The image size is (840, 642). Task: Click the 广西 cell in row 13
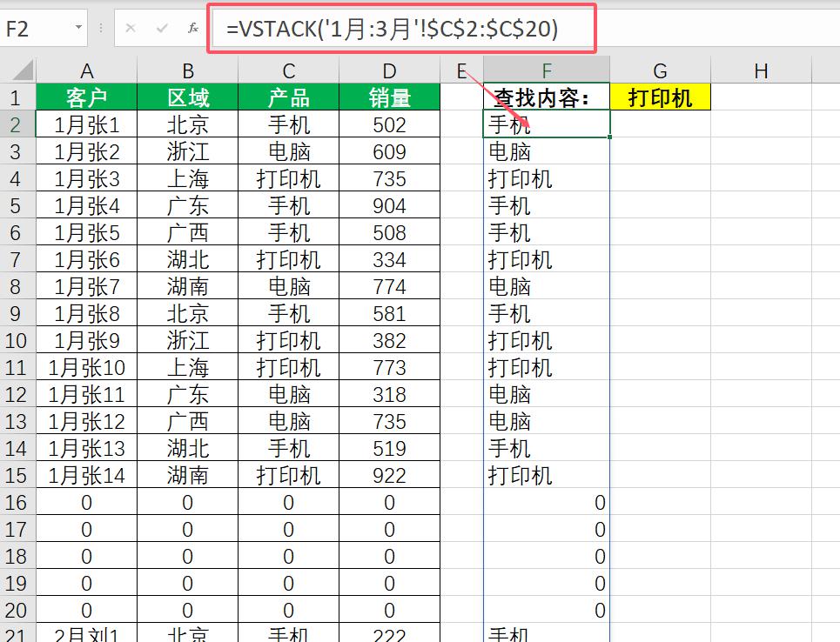point(187,421)
